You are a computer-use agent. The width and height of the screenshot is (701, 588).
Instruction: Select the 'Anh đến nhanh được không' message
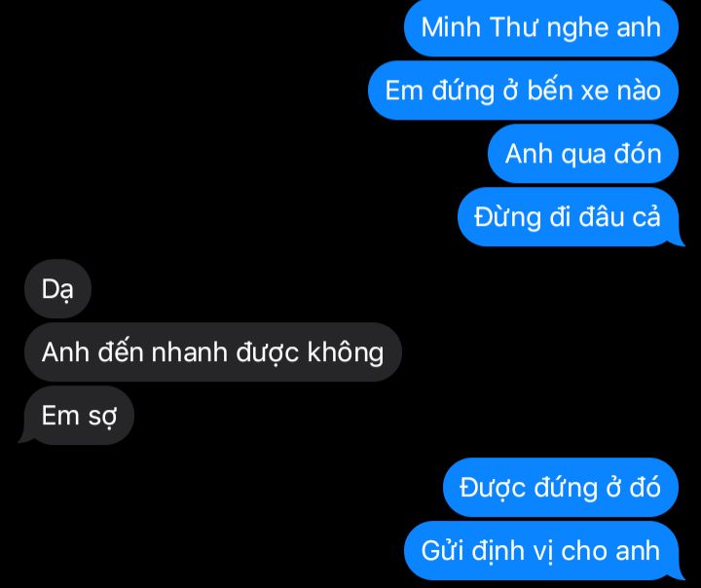click(213, 352)
